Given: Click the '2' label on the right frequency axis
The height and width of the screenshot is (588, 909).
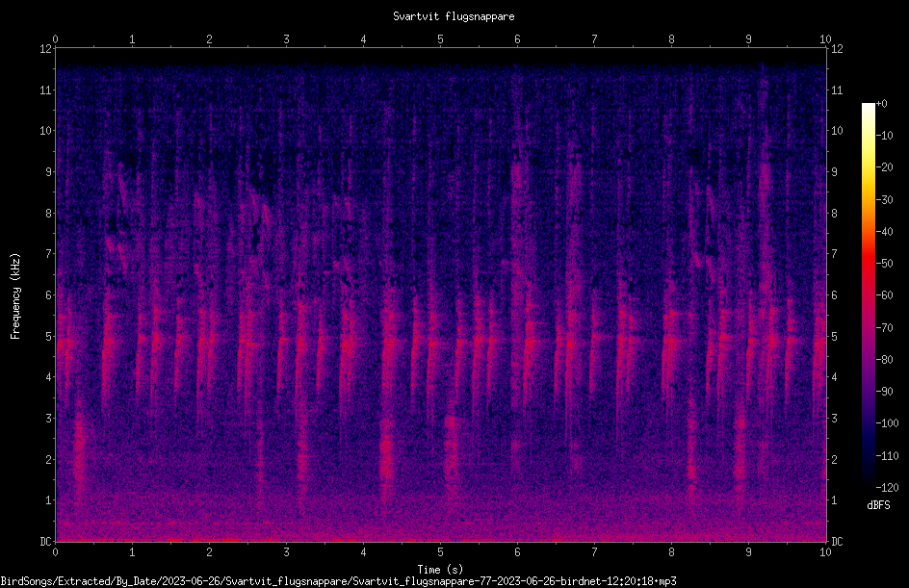Looking at the screenshot, I should 834,459.
